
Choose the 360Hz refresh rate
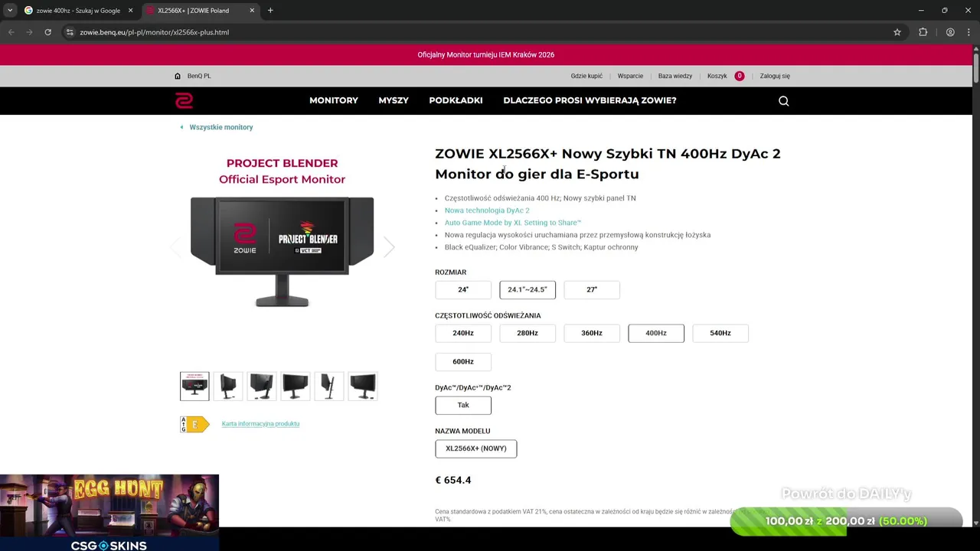coord(592,333)
